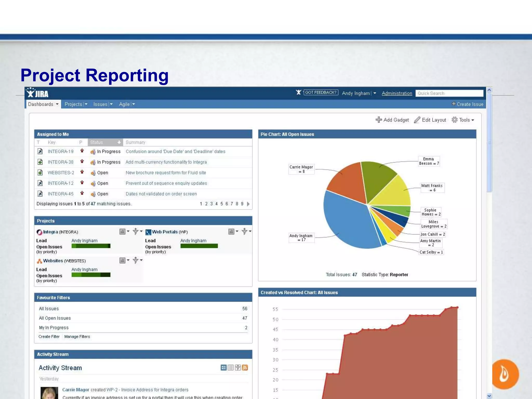Viewport: 532px width, 399px height.
Task: Click the Create Filter link
Action: coord(49,336)
